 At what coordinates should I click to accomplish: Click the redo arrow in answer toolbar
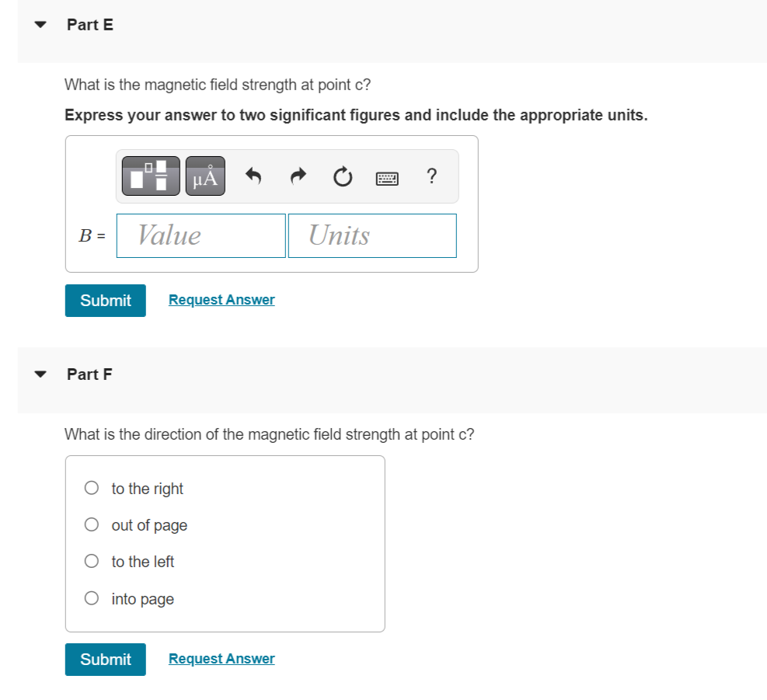coord(298,176)
